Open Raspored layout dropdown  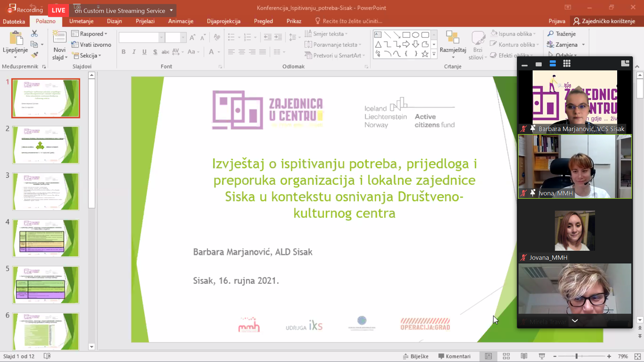coord(90,34)
